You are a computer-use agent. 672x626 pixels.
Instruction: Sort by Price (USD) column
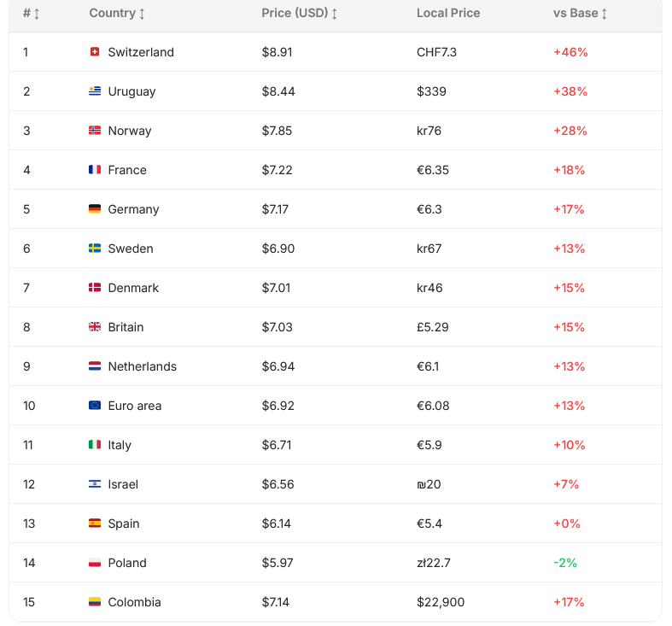pyautogui.click(x=299, y=14)
